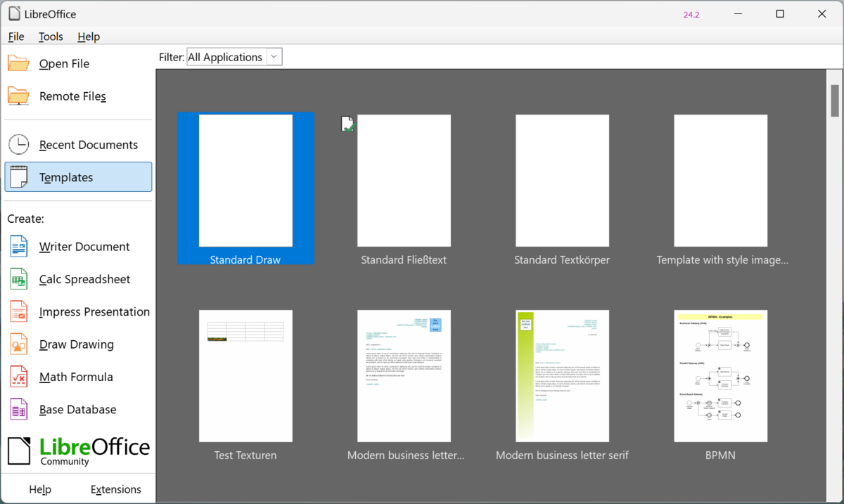
Task: Click the Help button at bottom left
Action: pos(40,489)
